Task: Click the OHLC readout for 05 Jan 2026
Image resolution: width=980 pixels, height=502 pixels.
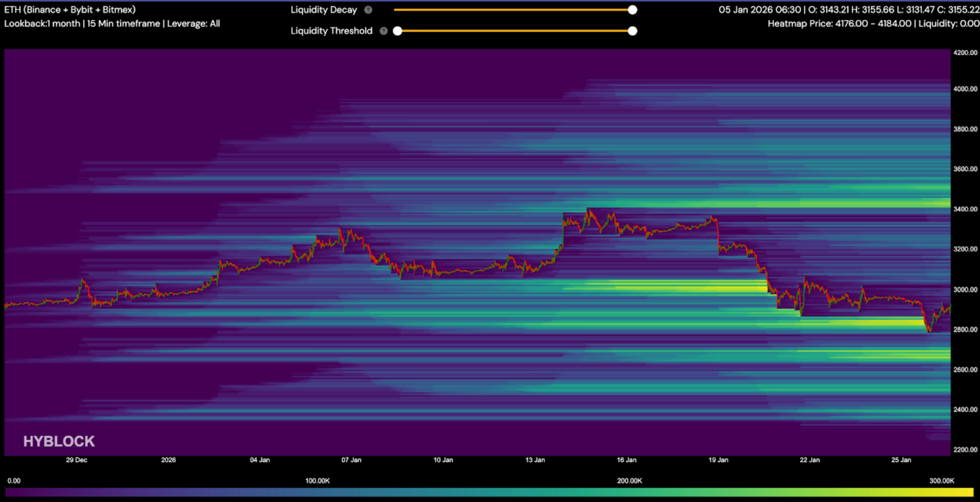Action: pyautogui.click(x=849, y=10)
